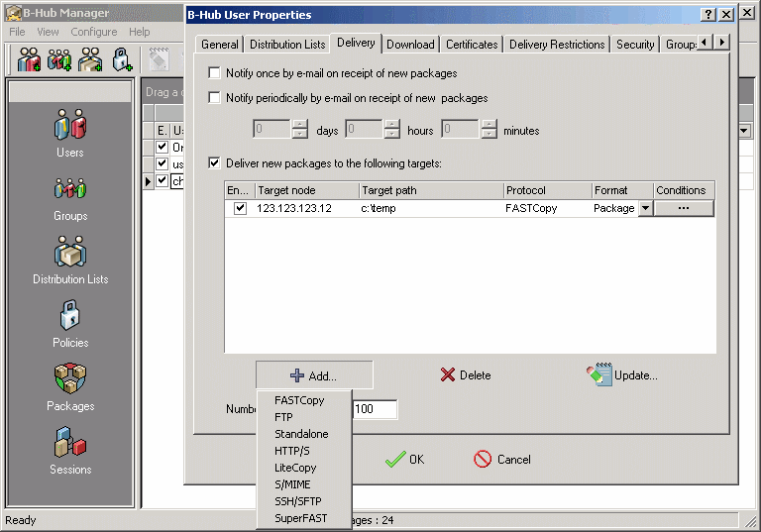Click the help question mark in dialog title
Image resolution: width=761 pixels, height=532 pixels.
708,15
